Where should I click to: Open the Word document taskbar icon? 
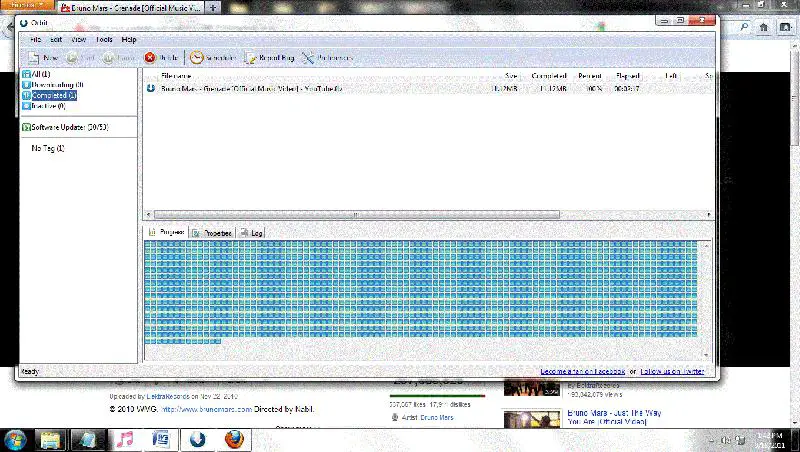click(161, 440)
